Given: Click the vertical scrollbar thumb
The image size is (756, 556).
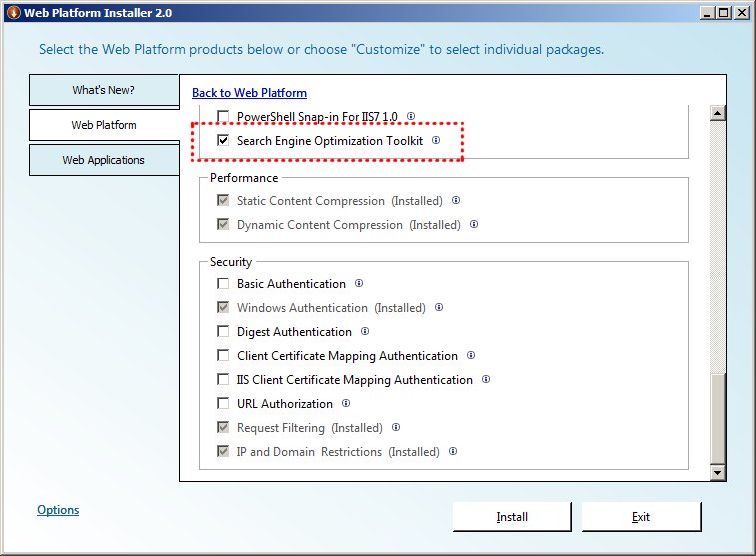Looking at the screenshot, I should (x=718, y=420).
